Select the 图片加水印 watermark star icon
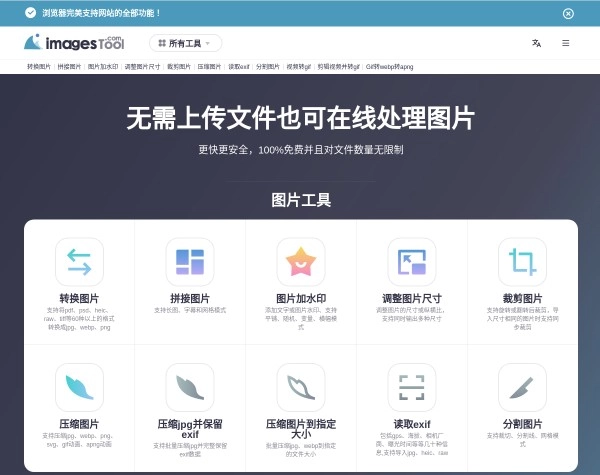Viewport: 600px width, 475px height. (x=301, y=262)
